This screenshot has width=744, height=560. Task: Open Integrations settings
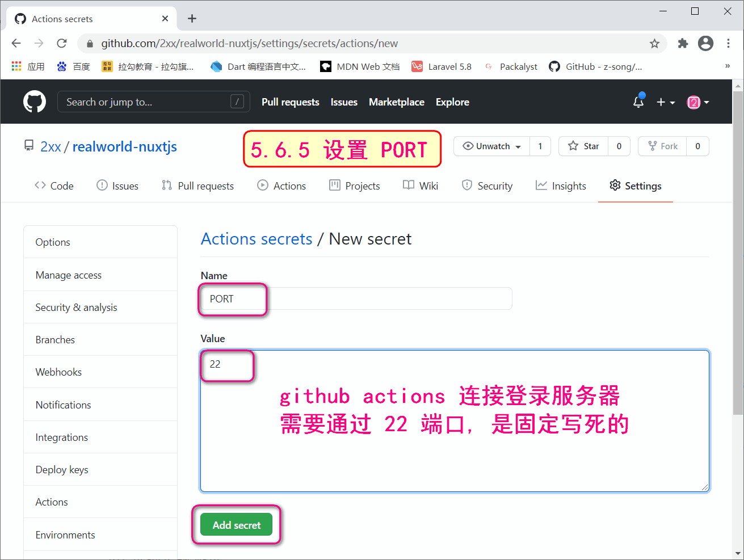pos(100,437)
